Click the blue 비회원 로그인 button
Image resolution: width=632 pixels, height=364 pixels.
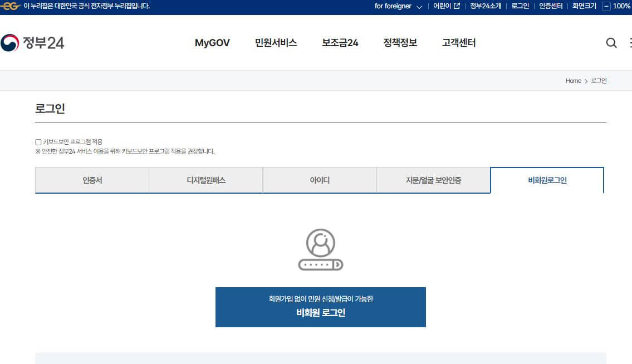[320, 307]
